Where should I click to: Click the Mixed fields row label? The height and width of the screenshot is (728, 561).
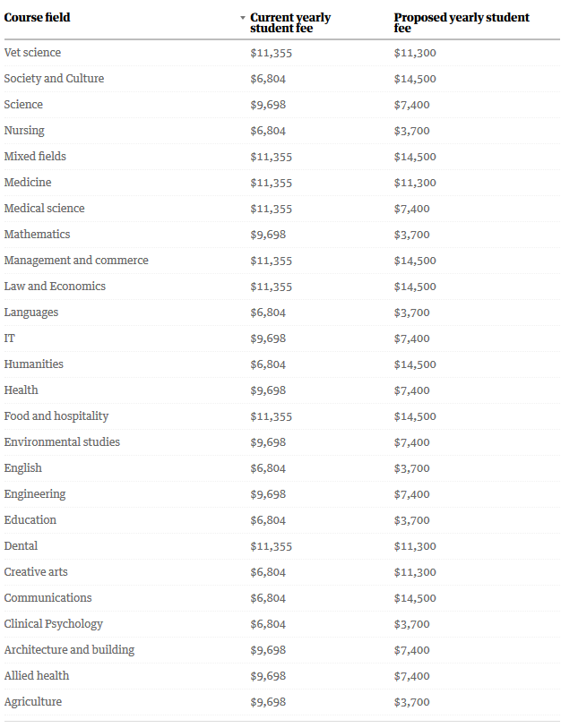(x=35, y=157)
